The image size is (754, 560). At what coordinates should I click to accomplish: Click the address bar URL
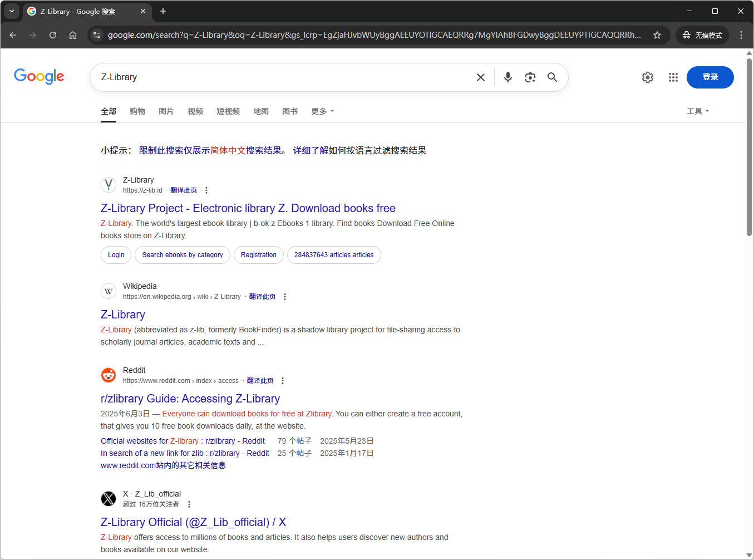point(374,35)
